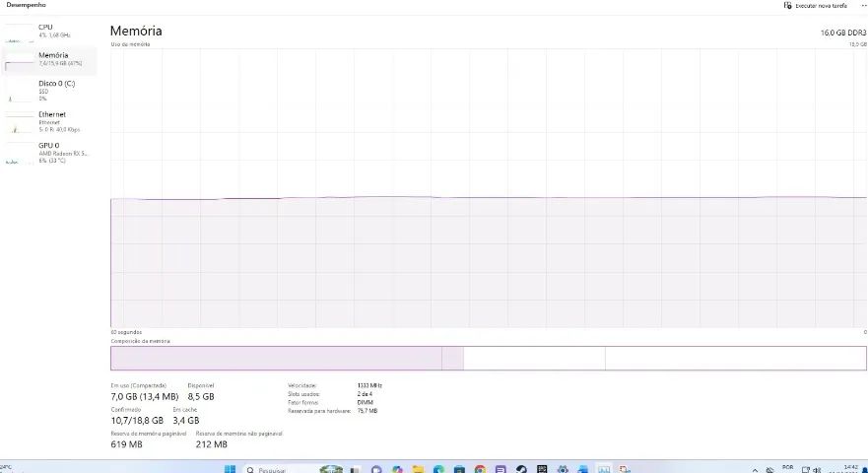Open the GPU 0 performance view
868x473 pixels.
(48, 153)
